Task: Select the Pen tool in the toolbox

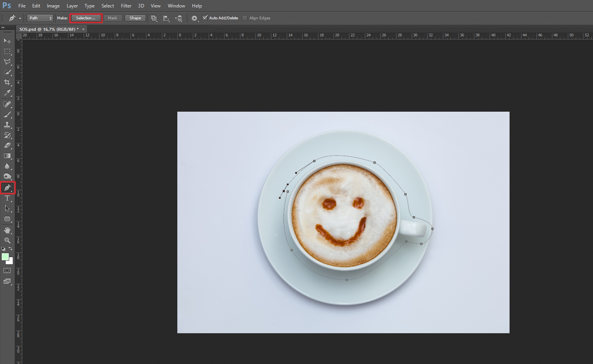Action: pyautogui.click(x=8, y=188)
